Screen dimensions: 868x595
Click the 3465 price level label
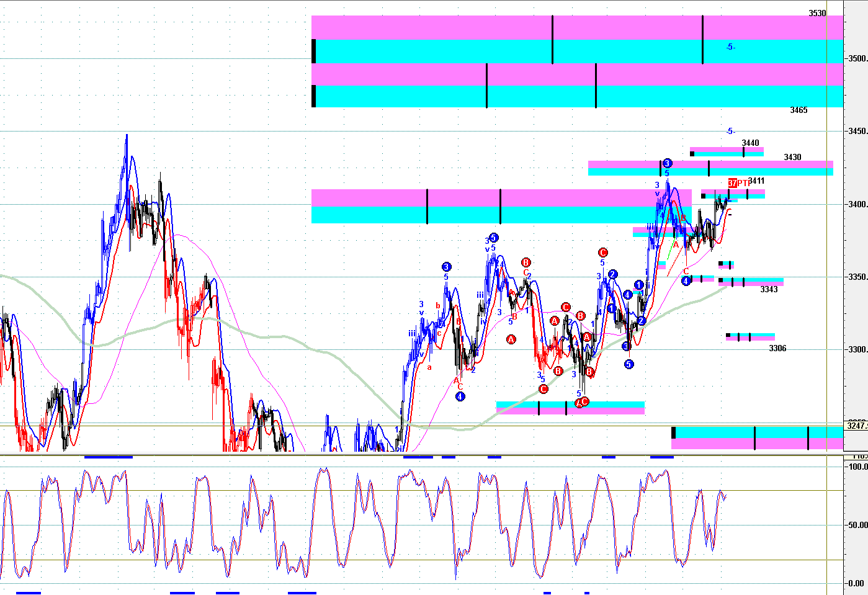(799, 110)
